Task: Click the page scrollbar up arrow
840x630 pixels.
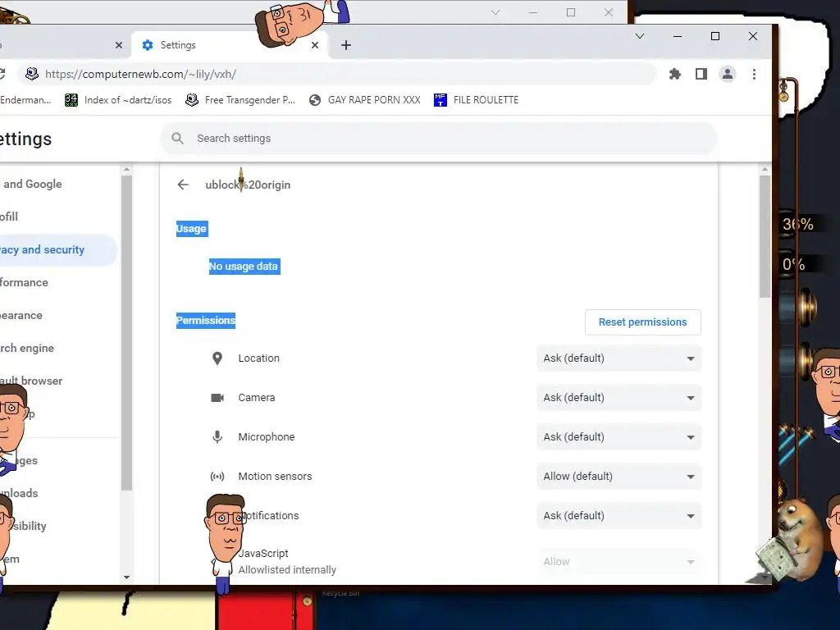Action: point(765,169)
